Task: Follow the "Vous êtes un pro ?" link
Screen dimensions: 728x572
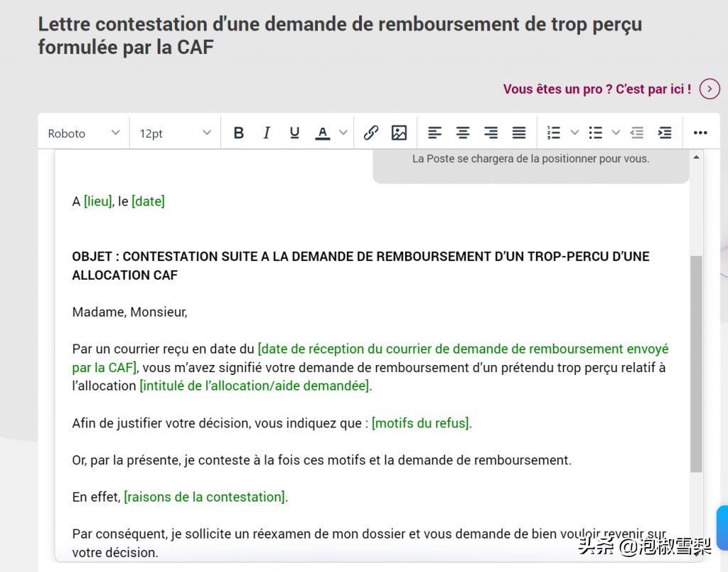Action: pos(597,89)
